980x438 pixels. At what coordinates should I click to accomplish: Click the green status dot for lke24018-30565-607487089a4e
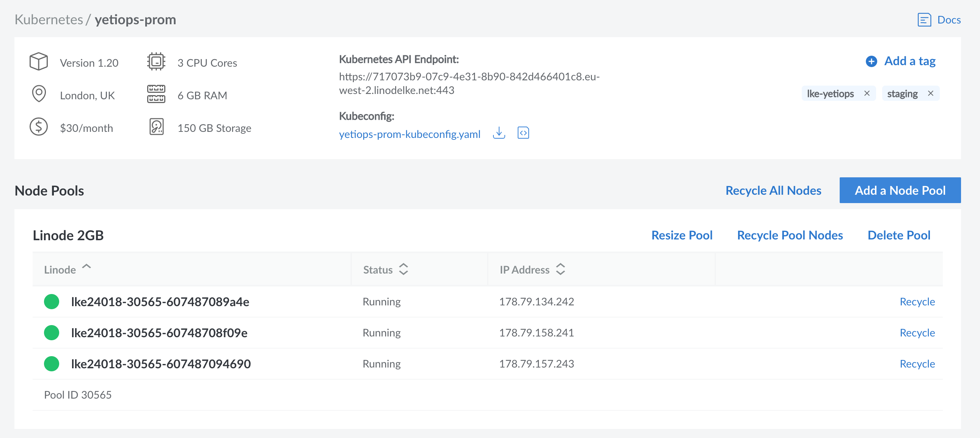pyautogui.click(x=51, y=302)
